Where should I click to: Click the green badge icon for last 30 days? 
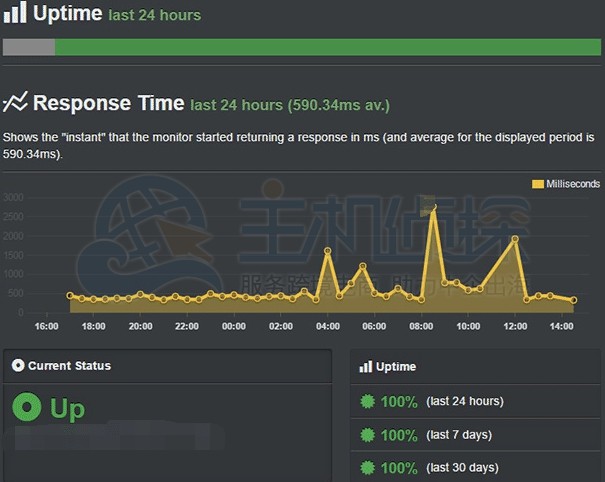pyautogui.click(x=367, y=468)
